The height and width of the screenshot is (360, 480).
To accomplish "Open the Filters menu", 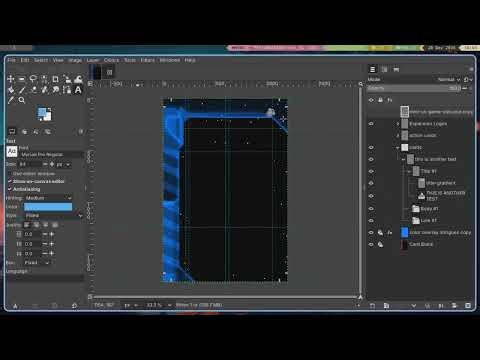I will click(147, 60).
